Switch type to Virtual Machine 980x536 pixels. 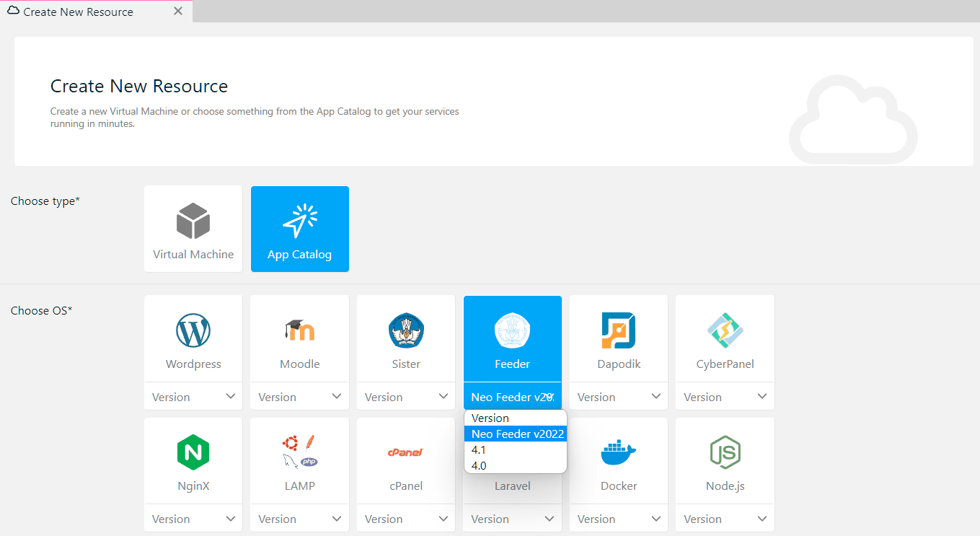193,229
